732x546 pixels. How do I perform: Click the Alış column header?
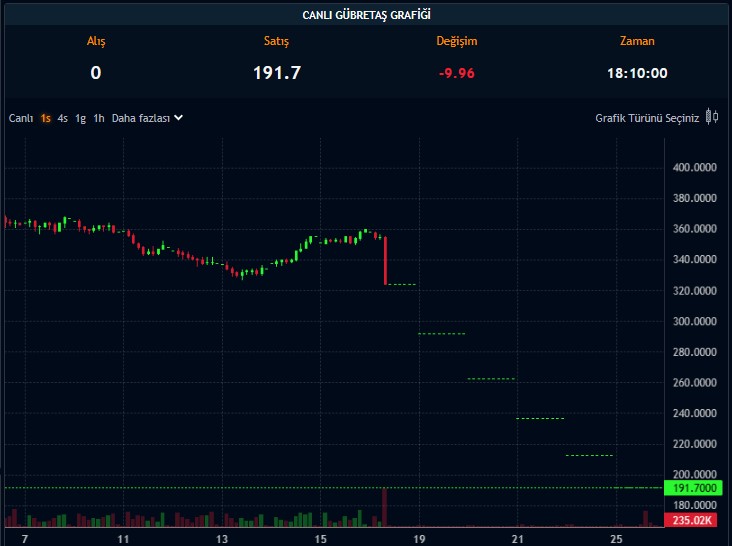[96, 41]
